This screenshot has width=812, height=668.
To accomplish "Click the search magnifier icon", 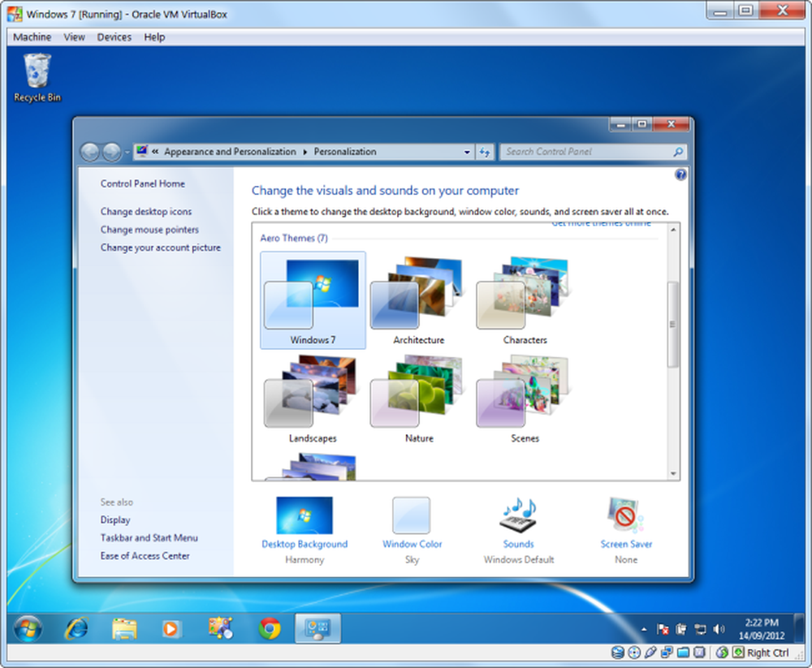I will pos(677,152).
